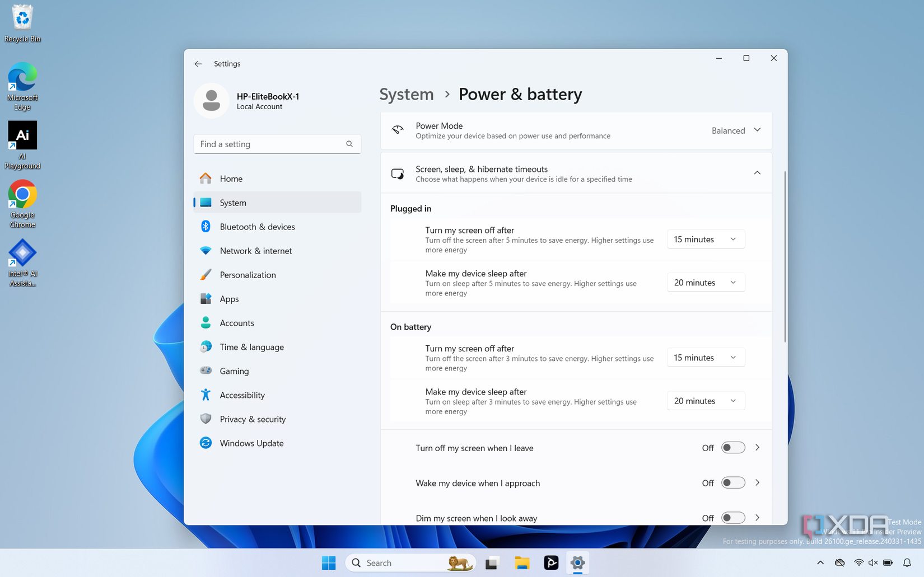
Task: Open File Explorer from the taskbar
Action: (x=522, y=562)
